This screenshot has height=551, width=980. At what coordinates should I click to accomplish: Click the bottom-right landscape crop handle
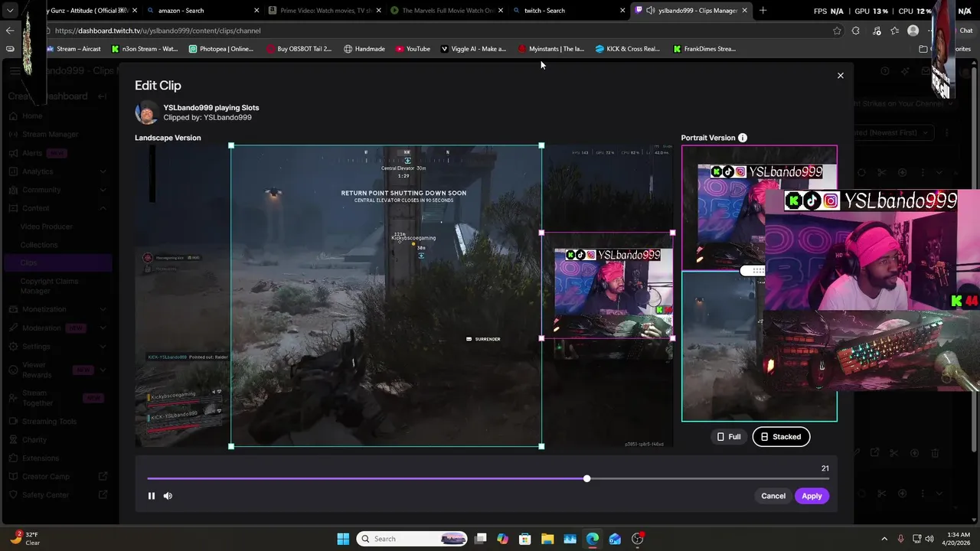541,446
